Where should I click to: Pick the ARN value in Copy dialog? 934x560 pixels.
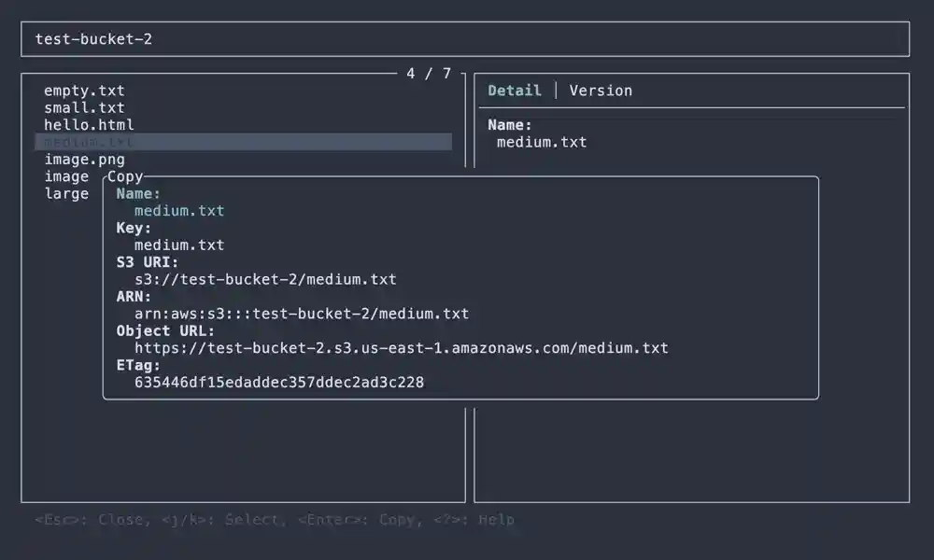point(302,315)
